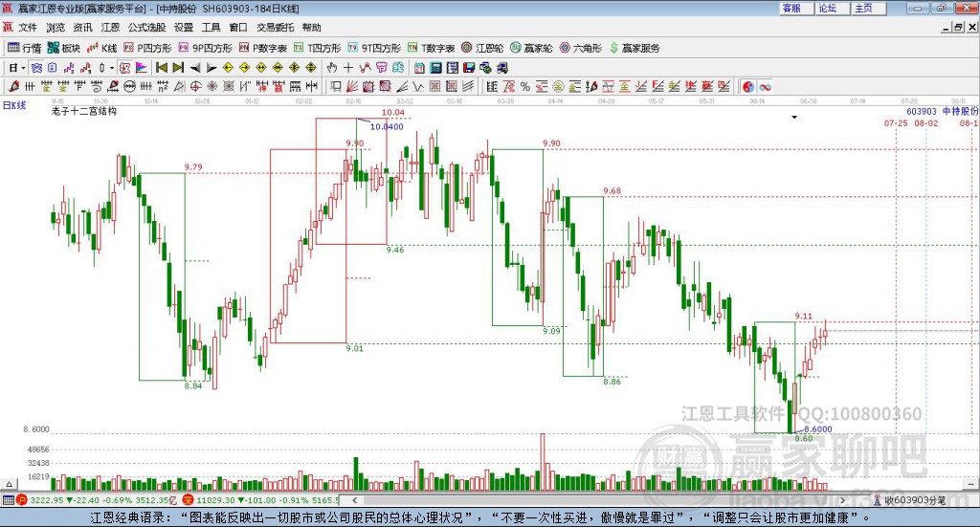Viewport: 980px width, 527px height.
Task: Click the red-blue yin-yang icon
Action: [x=748, y=86]
